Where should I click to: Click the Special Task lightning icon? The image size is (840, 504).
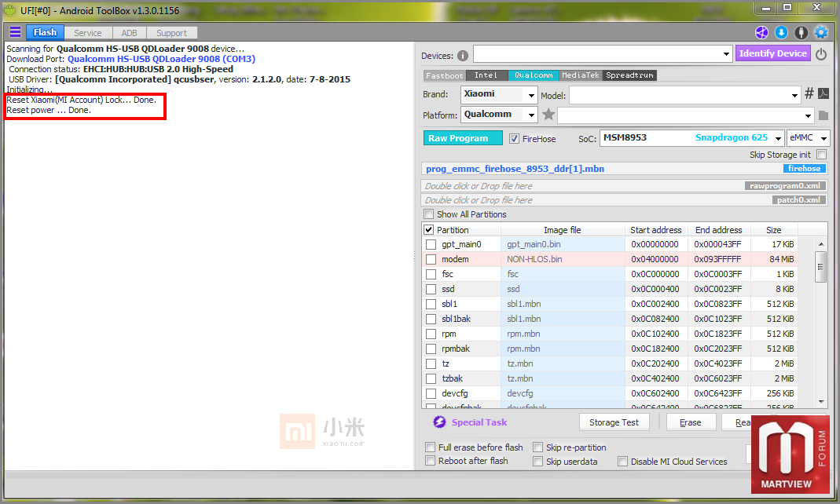pos(439,422)
